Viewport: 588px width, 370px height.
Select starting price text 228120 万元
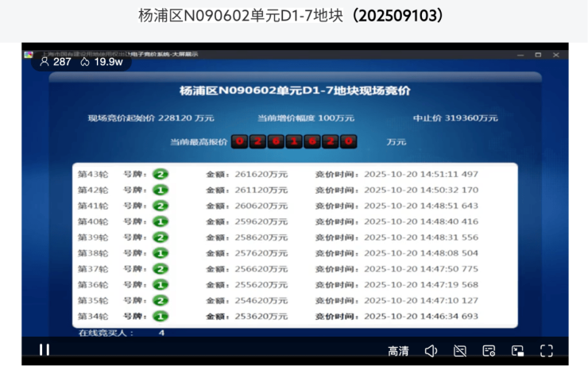pyautogui.click(x=186, y=118)
